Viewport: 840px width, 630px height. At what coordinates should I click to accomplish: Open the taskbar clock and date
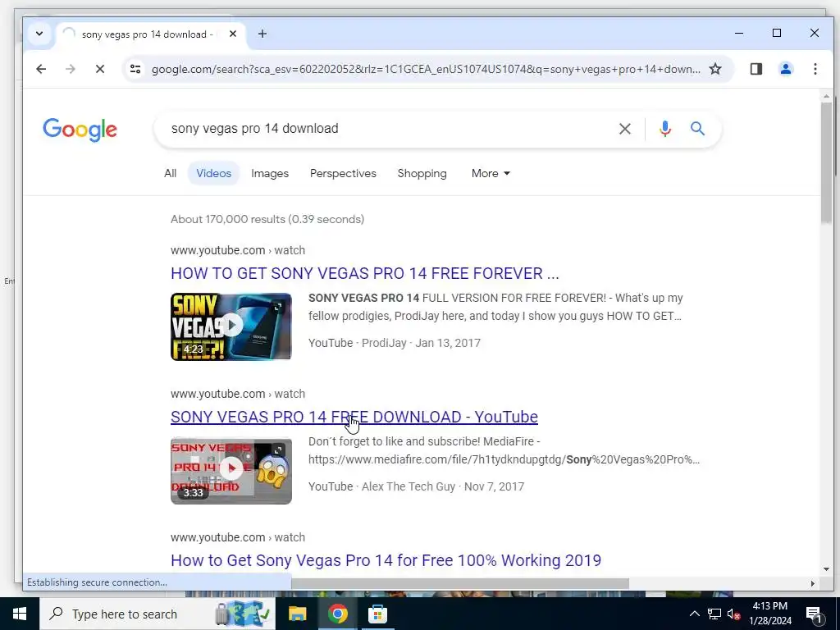(x=769, y=614)
